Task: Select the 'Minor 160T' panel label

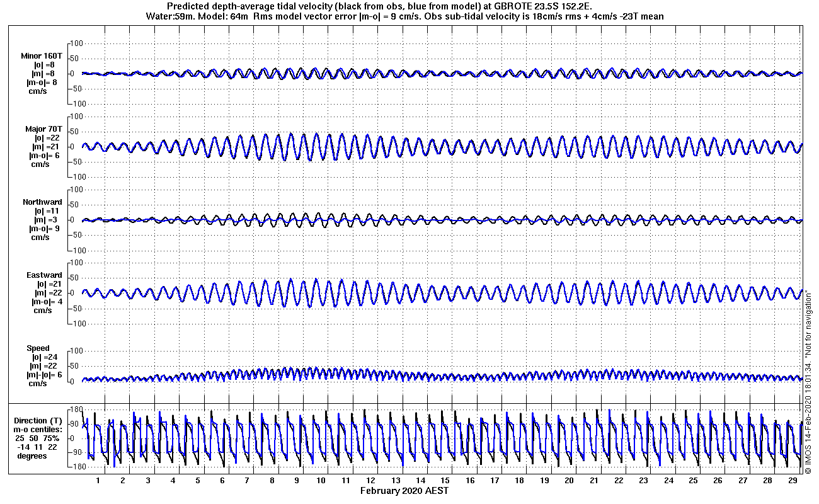Action: click(42, 56)
